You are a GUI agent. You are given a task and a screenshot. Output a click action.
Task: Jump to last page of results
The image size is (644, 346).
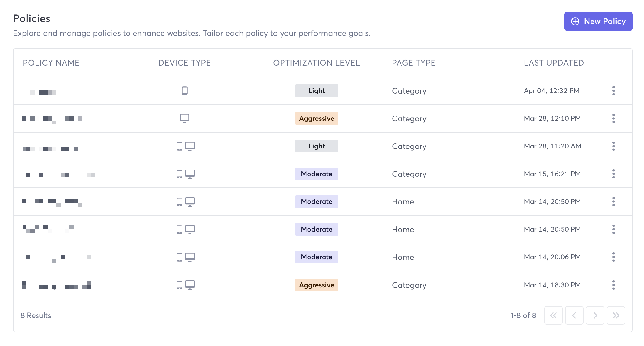pos(616,315)
